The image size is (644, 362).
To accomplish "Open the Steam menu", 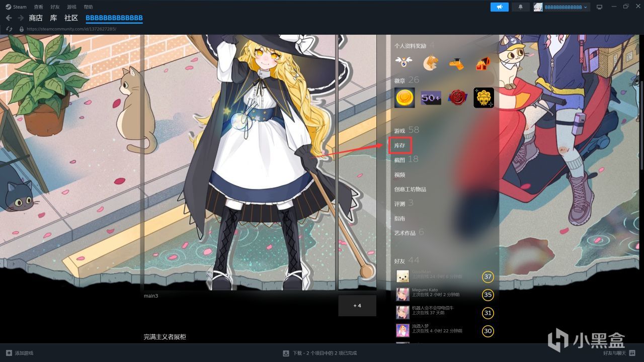I will (x=16, y=7).
